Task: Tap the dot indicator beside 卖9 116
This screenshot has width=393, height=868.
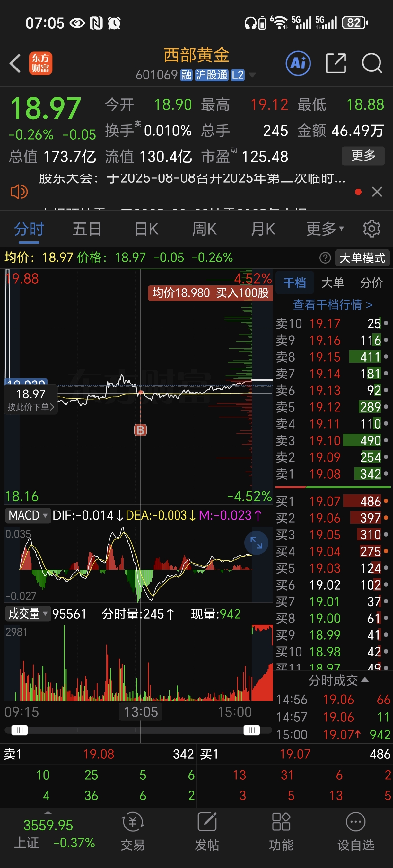Action: pos(386,340)
